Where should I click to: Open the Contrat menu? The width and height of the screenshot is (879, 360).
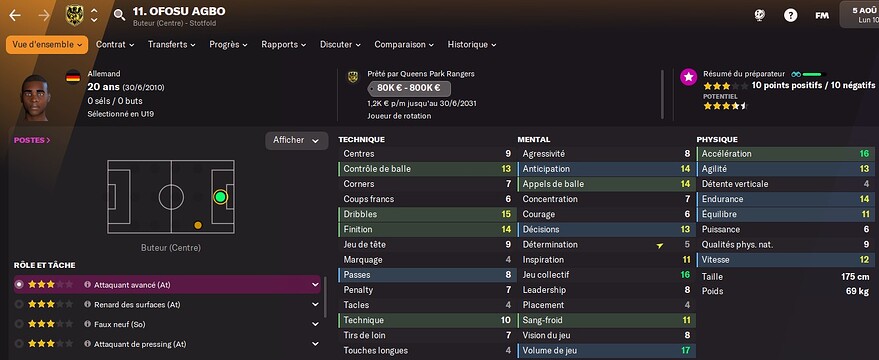pos(115,44)
